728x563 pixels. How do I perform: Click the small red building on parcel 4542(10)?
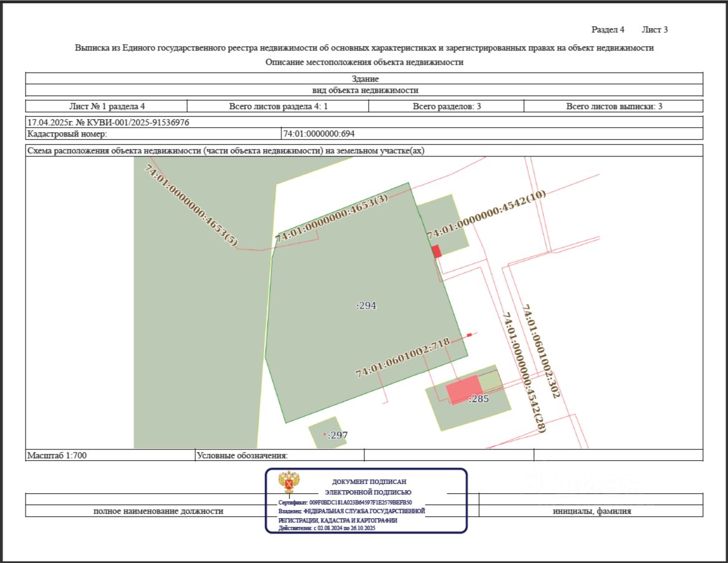[437, 251]
